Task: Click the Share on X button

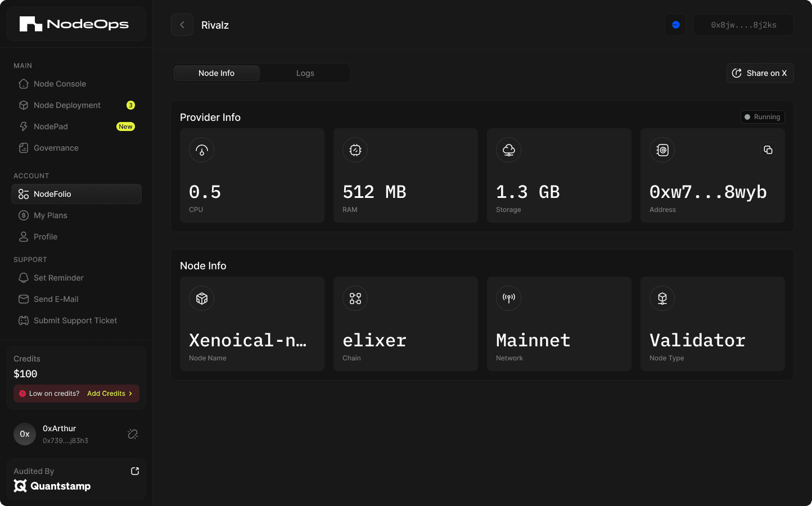Action: [x=760, y=73]
